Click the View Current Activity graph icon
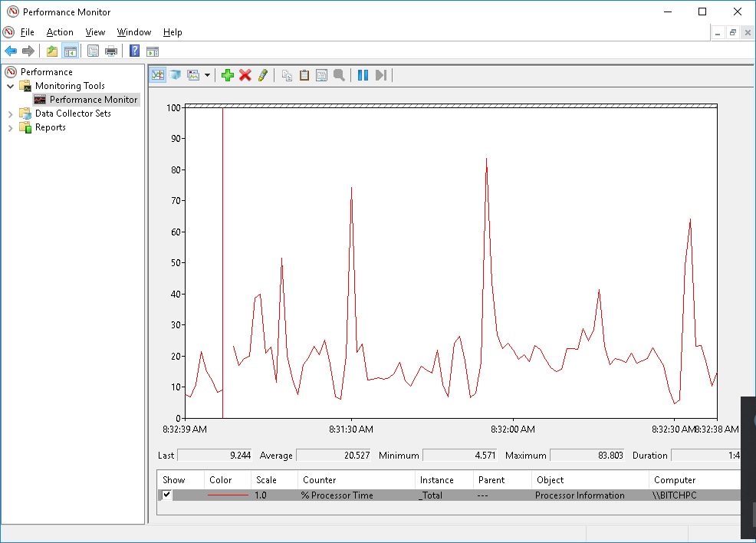The height and width of the screenshot is (543, 756). tap(158, 75)
